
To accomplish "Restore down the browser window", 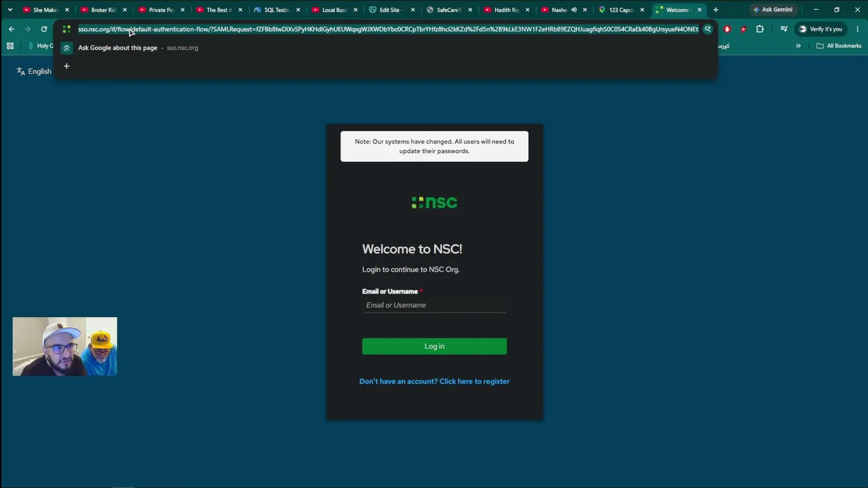I will tap(837, 10).
